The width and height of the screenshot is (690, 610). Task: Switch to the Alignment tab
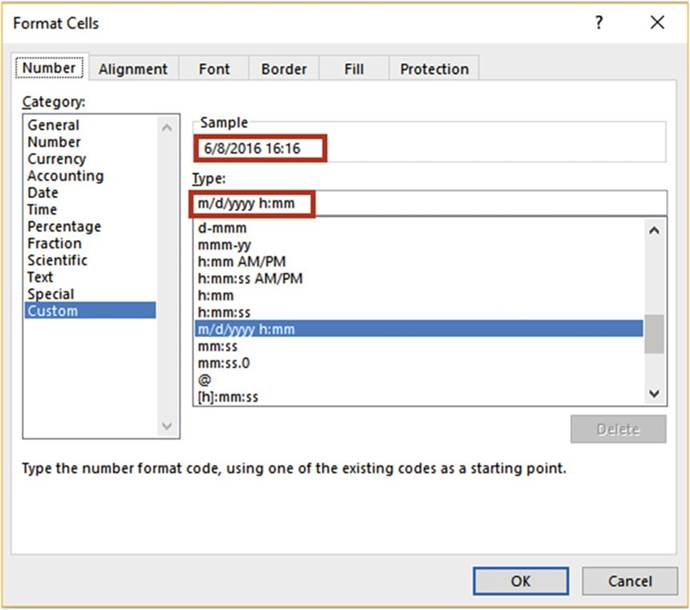(133, 69)
